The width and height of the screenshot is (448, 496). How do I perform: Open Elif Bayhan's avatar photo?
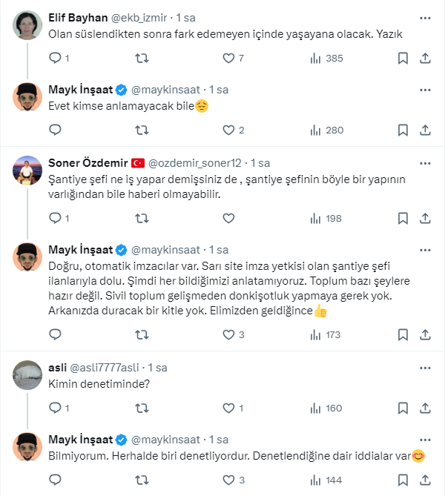[27, 25]
